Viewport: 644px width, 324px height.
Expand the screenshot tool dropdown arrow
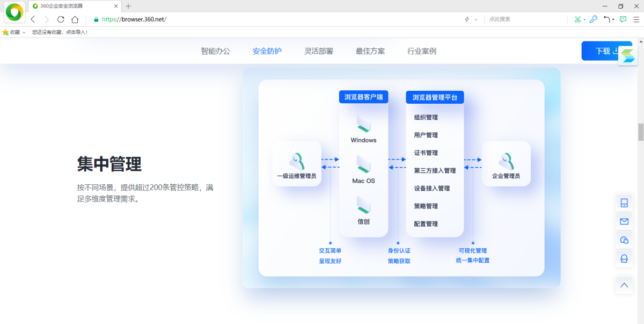click(x=583, y=19)
